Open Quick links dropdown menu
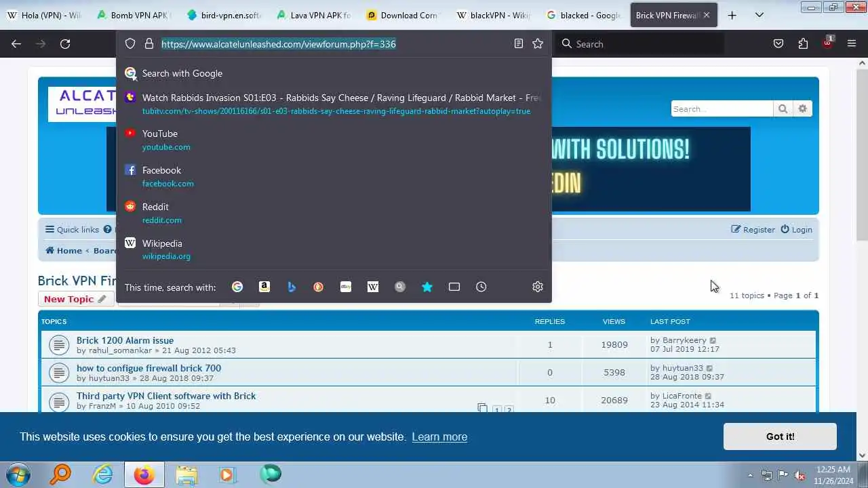The height and width of the screenshot is (488, 868). 72,230
